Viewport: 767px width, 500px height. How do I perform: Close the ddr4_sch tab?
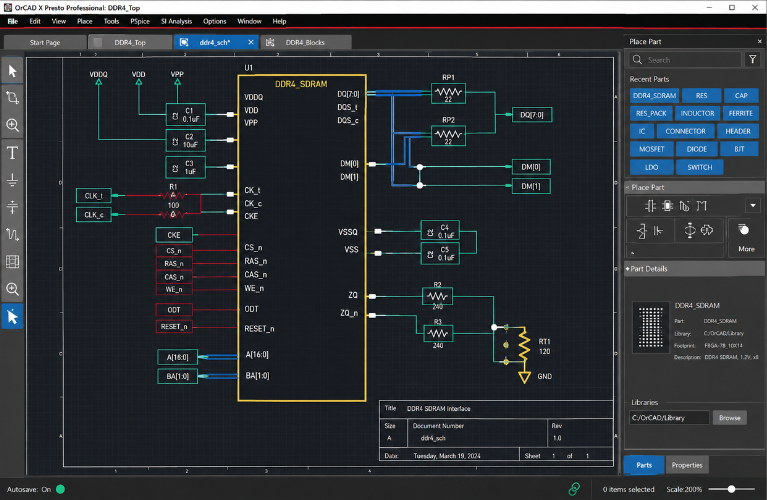click(x=251, y=42)
